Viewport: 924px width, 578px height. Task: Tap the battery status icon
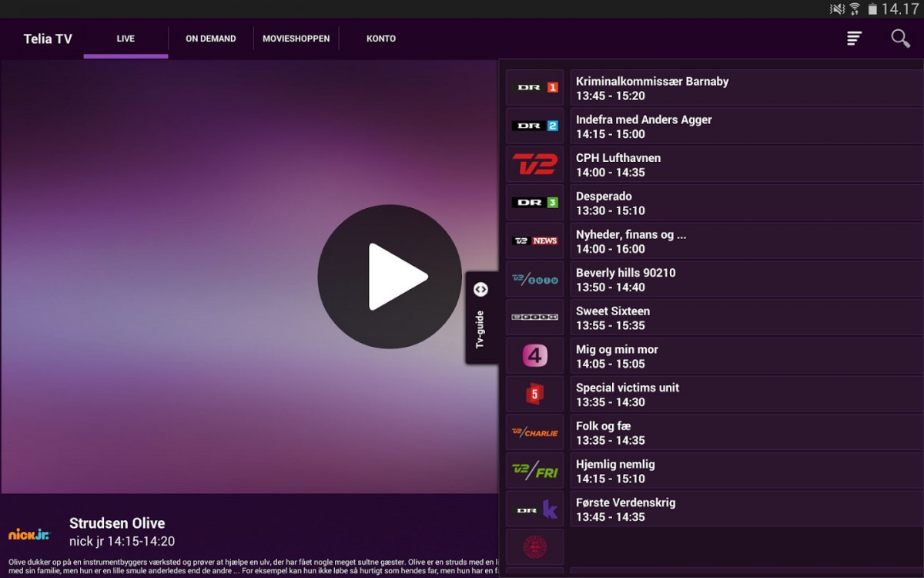(x=872, y=9)
